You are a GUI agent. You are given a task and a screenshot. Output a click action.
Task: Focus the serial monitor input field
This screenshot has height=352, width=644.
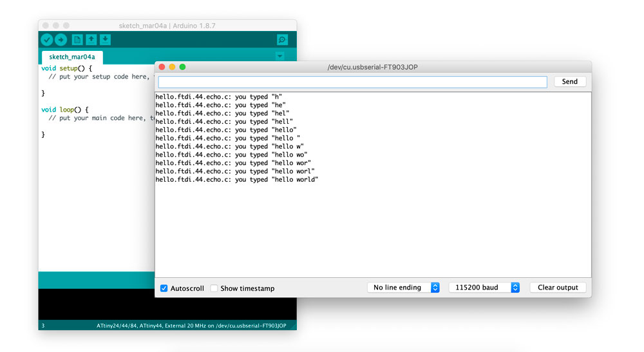pyautogui.click(x=352, y=82)
